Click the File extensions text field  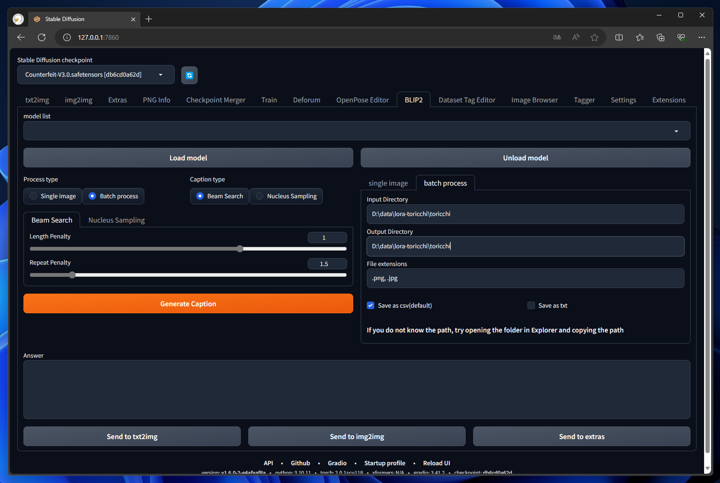point(525,278)
